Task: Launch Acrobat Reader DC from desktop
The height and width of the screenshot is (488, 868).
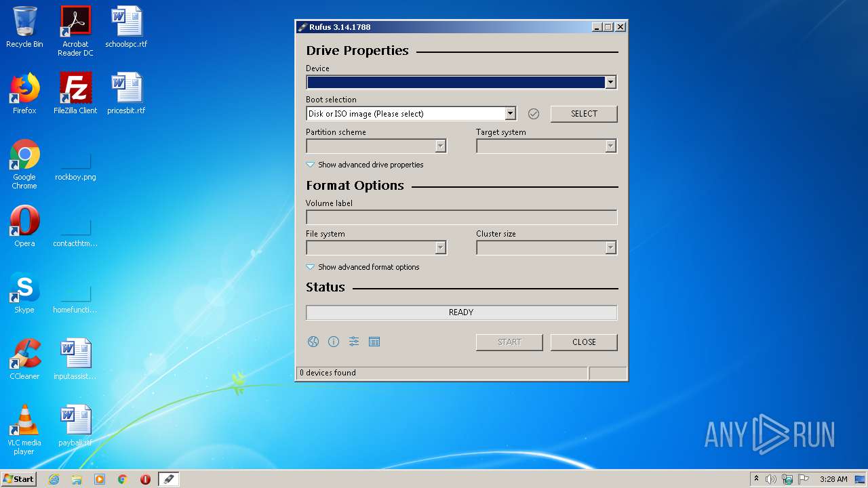Action: (x=75, y=31)
